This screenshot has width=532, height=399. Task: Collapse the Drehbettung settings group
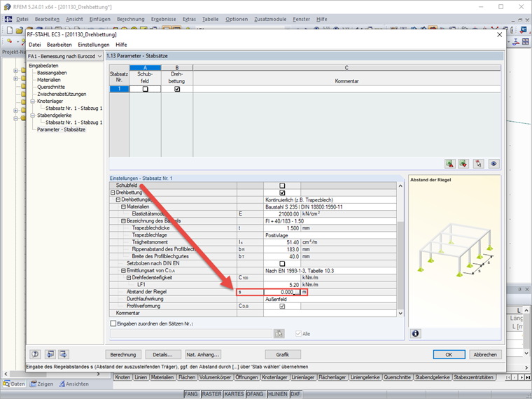point(113,192)
